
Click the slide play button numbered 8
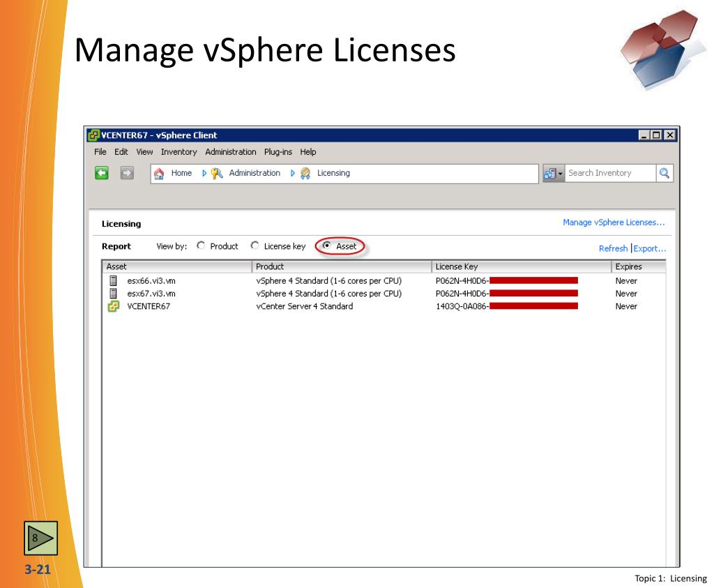(41, 538)
